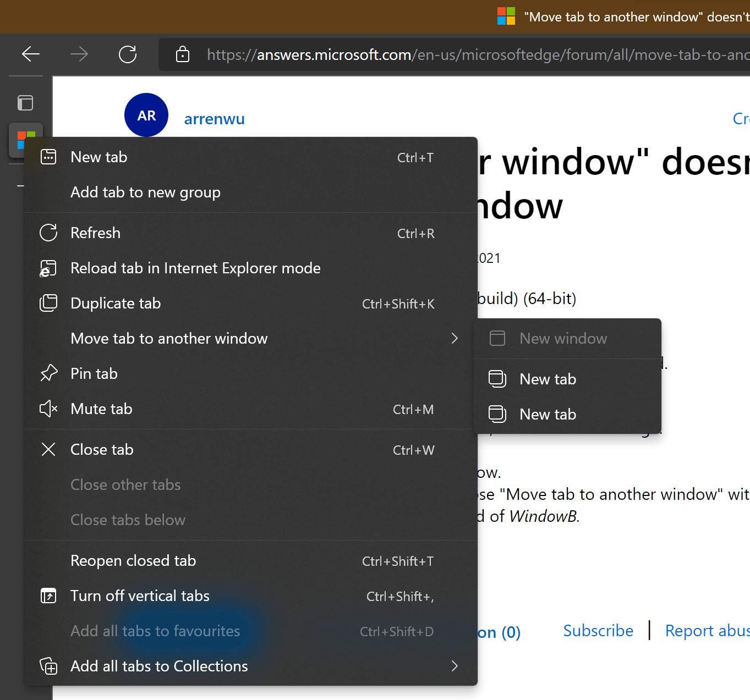This screenshot has width=750, height=700.
Task: Click the Microsoft logo in title bar
Action: click(506, 16)
